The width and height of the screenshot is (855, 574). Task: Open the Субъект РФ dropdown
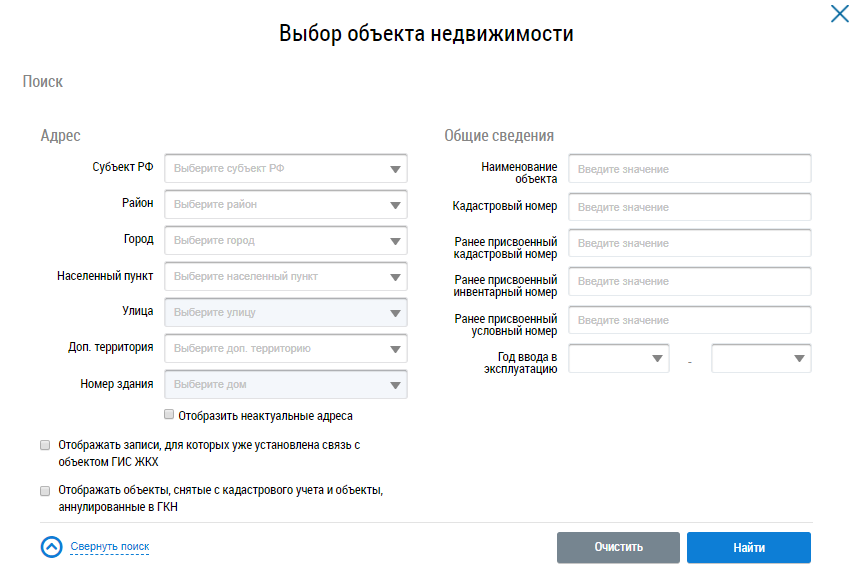tap(285, 169)
